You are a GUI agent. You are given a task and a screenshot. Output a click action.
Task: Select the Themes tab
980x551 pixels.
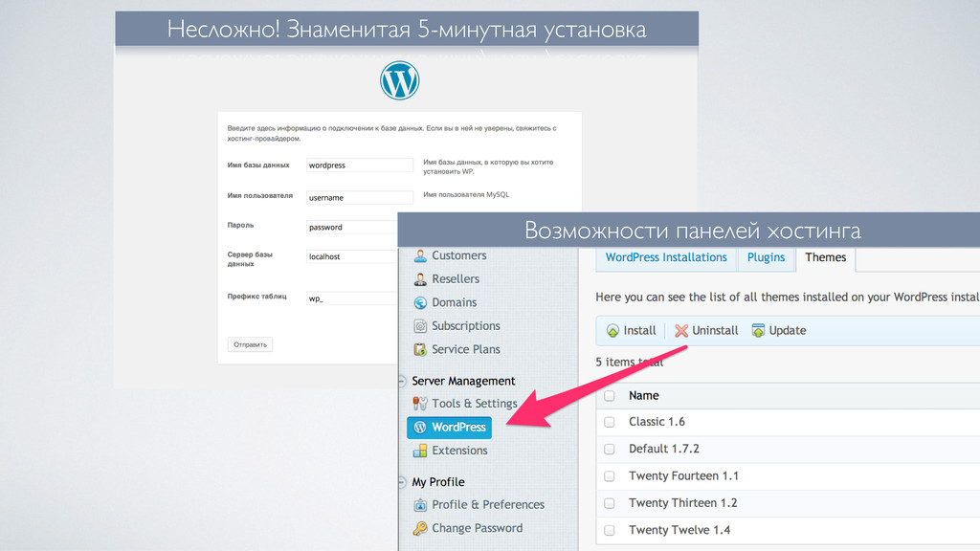pos(825,258)
